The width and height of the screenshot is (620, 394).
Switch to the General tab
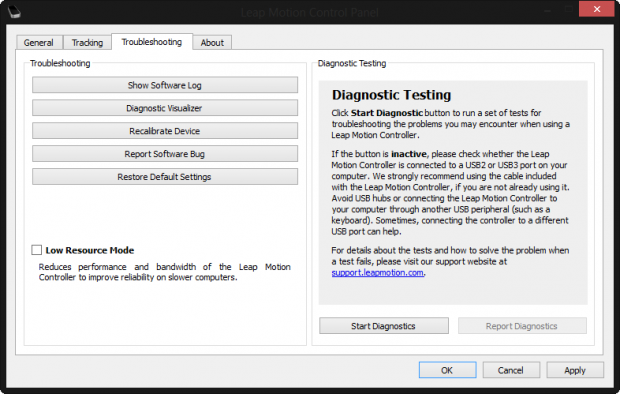[39, 43]
